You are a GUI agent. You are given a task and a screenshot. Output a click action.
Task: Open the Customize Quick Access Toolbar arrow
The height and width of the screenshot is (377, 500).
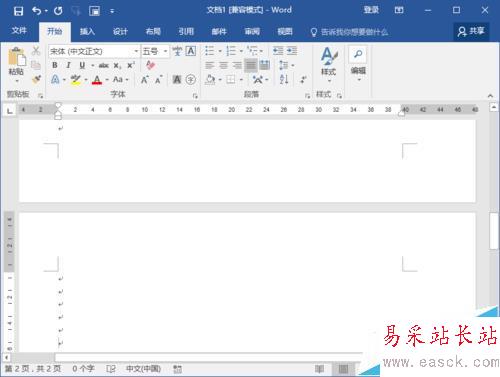[112, 11]
